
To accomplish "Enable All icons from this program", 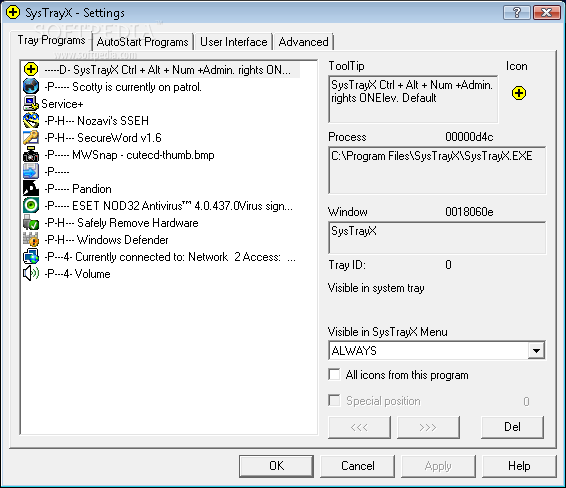I will pos(334,375).
